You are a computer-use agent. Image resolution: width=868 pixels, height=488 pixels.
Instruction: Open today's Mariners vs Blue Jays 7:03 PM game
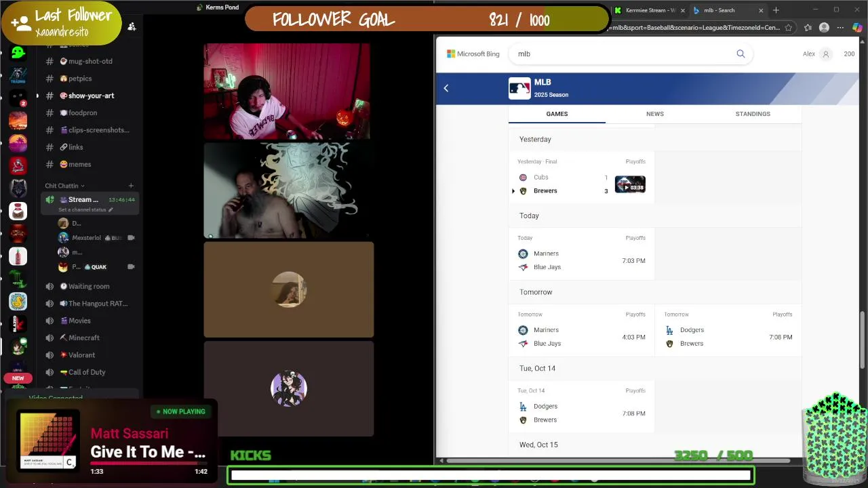(581, 253)
